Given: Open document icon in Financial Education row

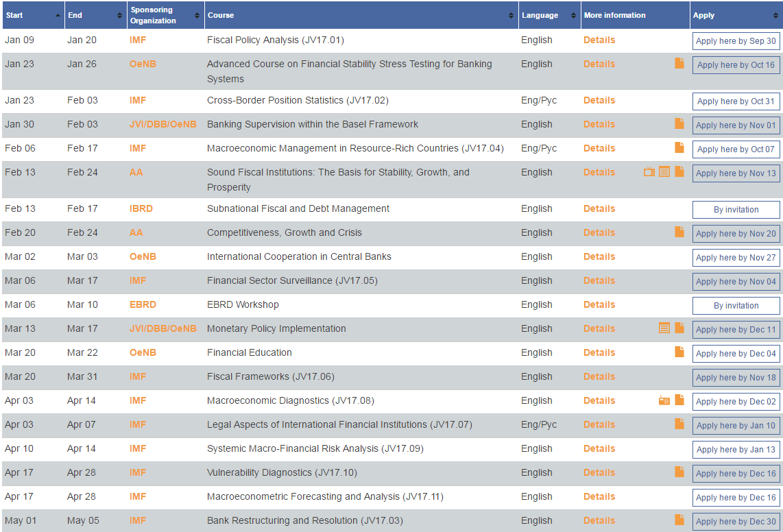Looking at the screenshot, I should click(x=679, y=352).
